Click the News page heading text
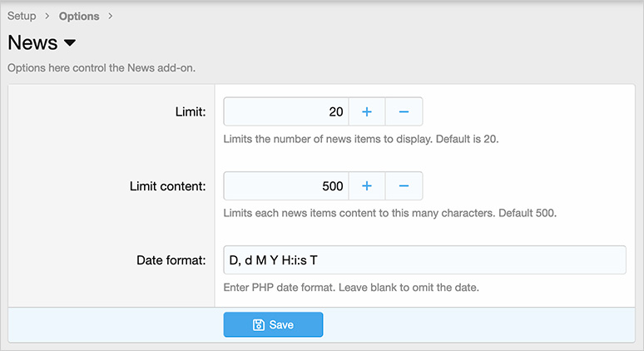The height and width of the screenshot is (351, 644). [x=33, y=43]
